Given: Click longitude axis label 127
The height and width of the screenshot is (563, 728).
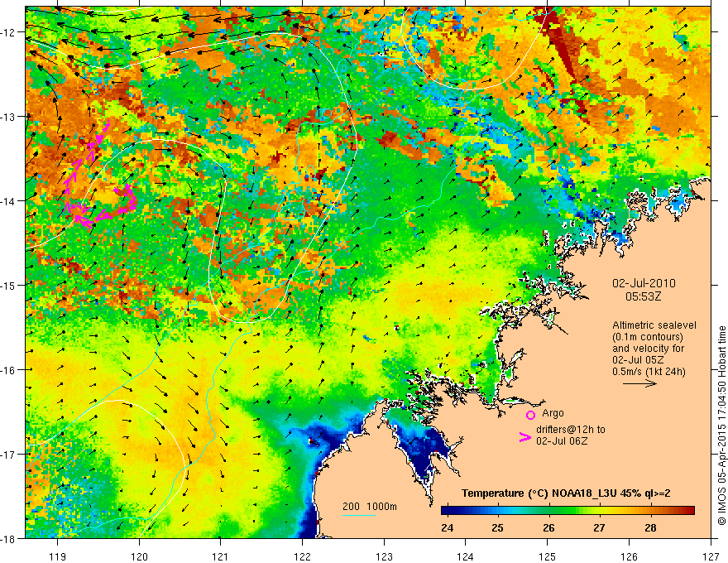Looking at the screenshot, I should tap(711, 556).
